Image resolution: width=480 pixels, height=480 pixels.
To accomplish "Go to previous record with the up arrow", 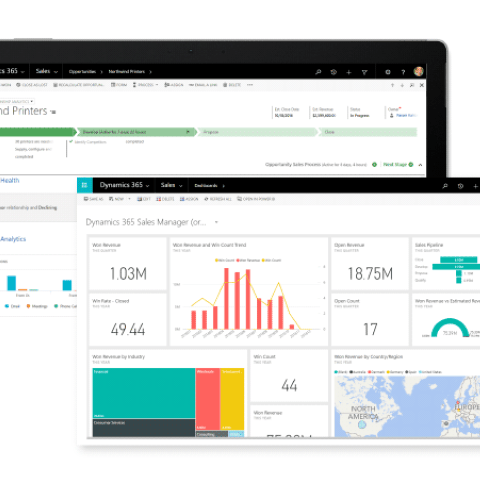I will (392, 85).
